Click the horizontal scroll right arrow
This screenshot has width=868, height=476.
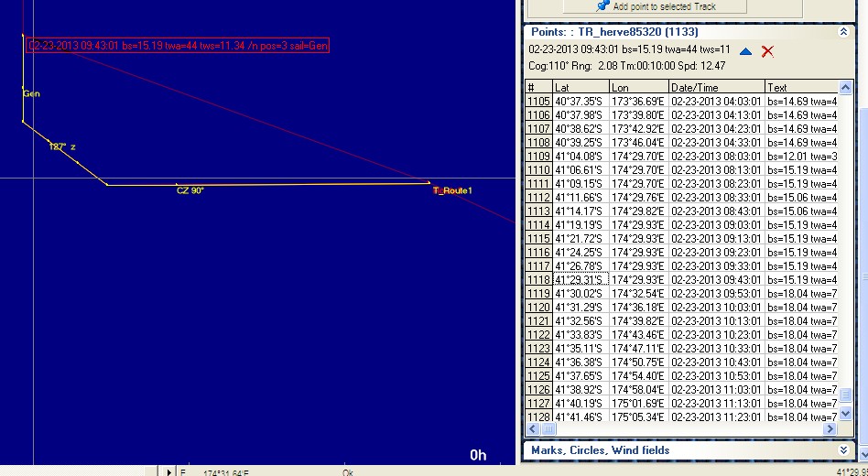(x=832, y=428)
